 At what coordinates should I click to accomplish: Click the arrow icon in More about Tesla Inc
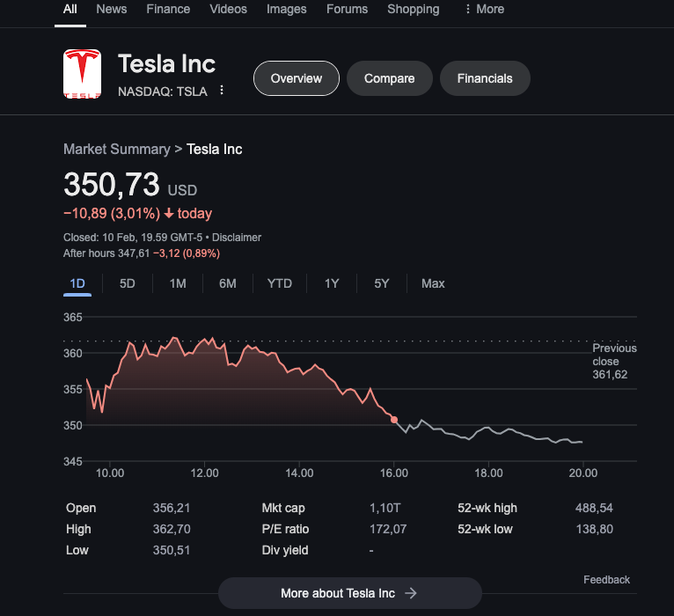click(411, 593)
